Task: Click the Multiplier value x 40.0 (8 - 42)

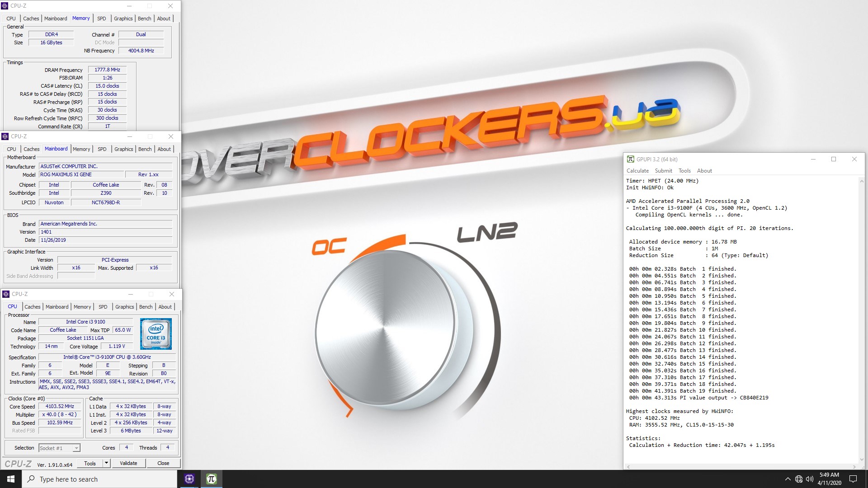Action: coord(60,415)
